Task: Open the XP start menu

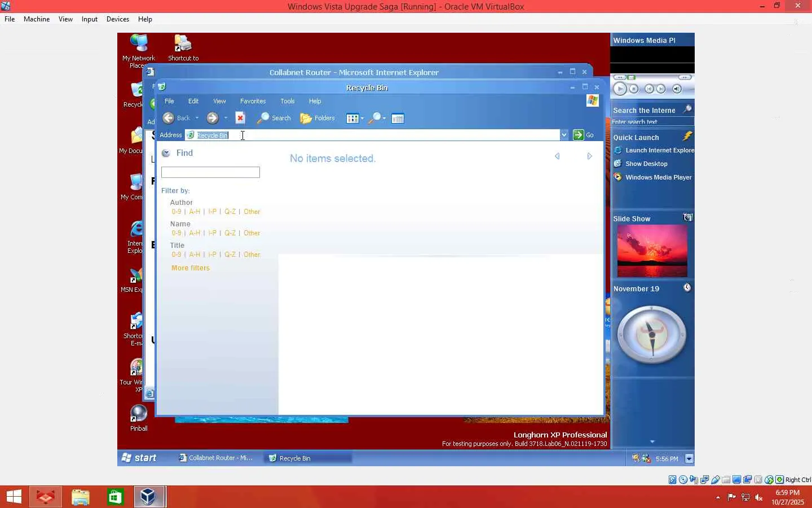Action: point(139,458)
